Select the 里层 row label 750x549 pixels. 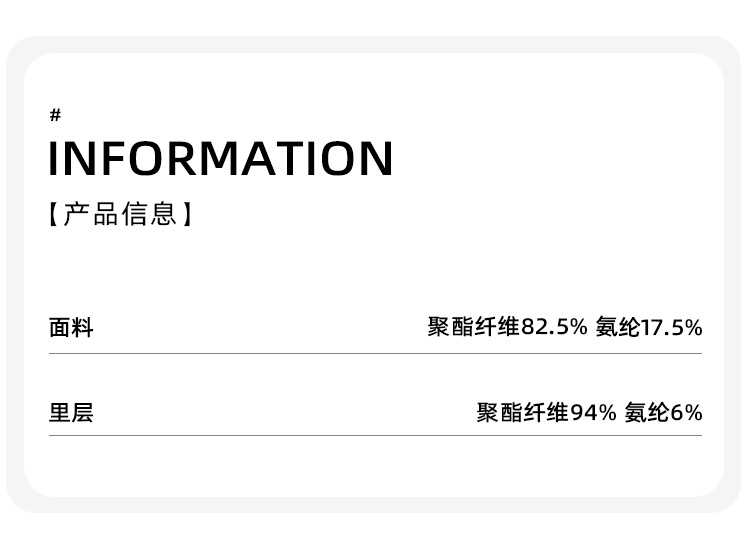[71, 413]
